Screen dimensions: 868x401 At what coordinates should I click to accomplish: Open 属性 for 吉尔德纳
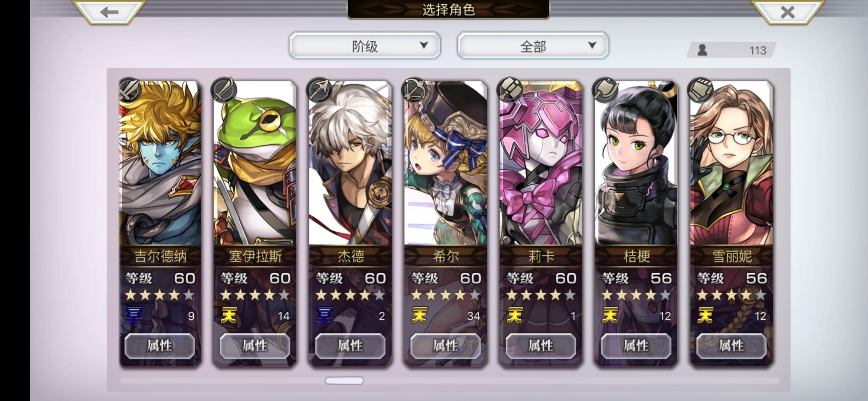tap(160, 346)
